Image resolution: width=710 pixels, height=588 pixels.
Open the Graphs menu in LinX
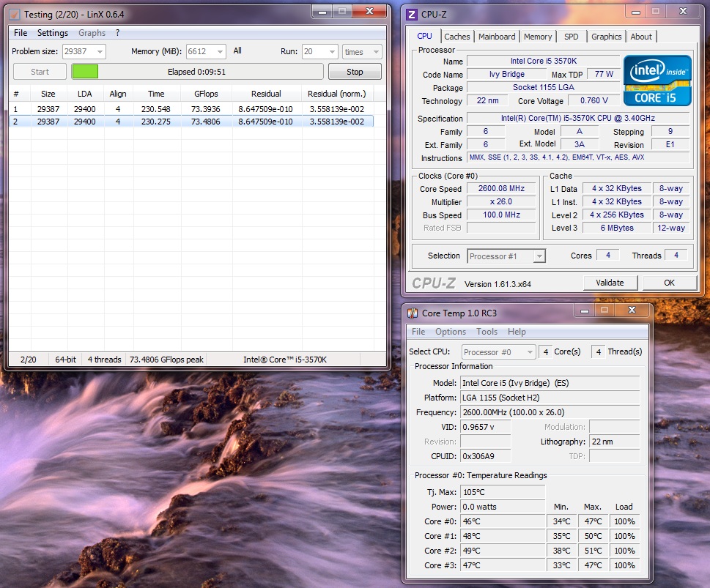click(92, 33)
